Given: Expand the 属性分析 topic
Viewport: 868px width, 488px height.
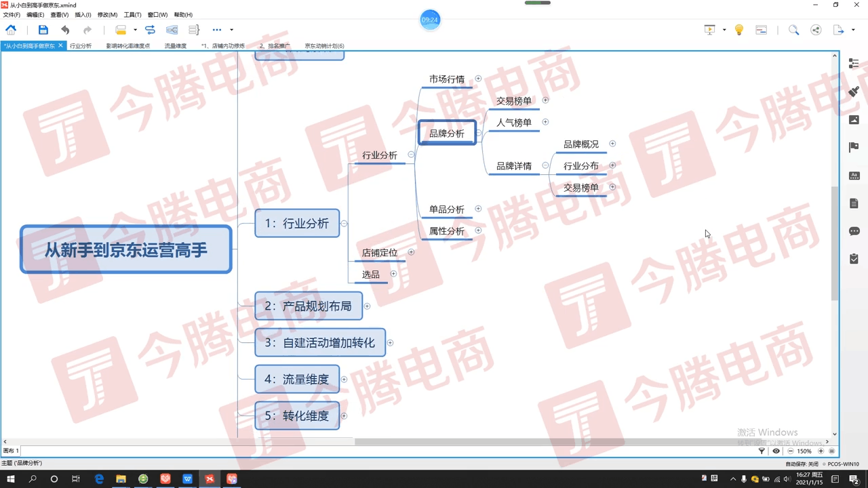Looking at the screenshot, I should point(478,230).
